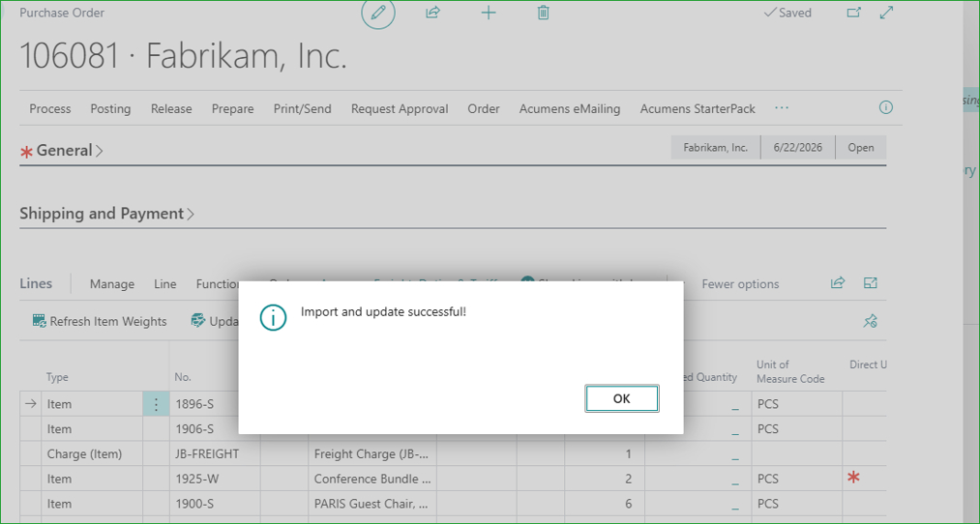Open page in new window icon
This screenshot has width=980, height=524.
coord(853,13)
